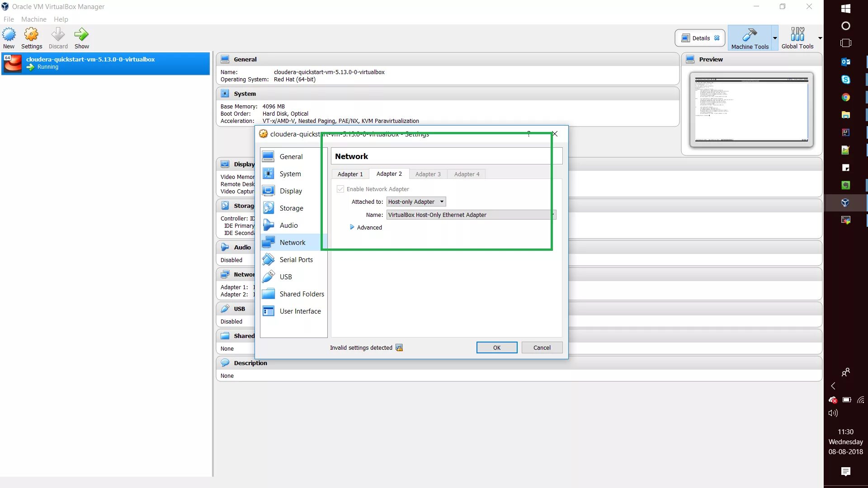
Task: Open File Explorer from the taskbar
Action: 846,115
